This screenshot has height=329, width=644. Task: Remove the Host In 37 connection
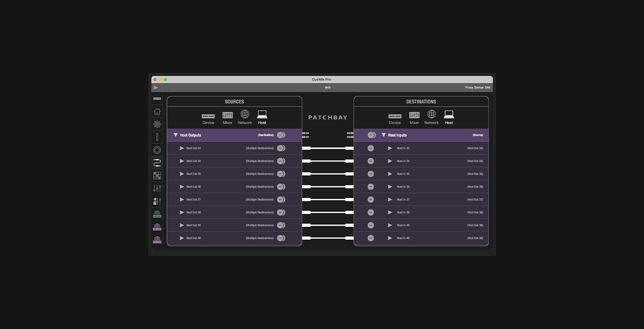(371, 199)
